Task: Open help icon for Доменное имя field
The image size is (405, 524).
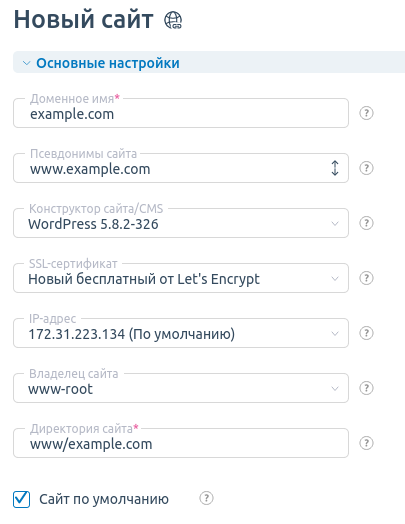Action: (x=366, y=113)
